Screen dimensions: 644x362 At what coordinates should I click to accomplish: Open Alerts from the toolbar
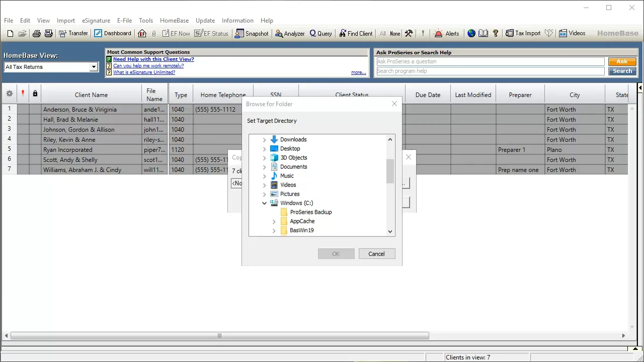coord(447,34)
